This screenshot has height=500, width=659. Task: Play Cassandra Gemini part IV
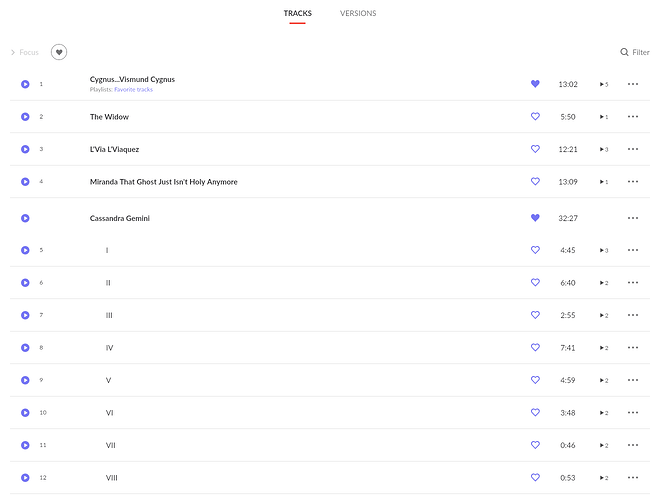(25, 347)
